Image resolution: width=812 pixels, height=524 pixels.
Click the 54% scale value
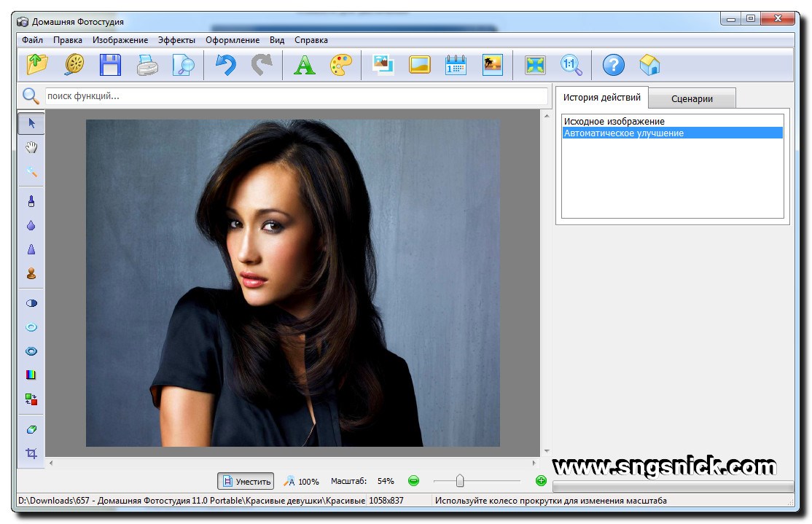386,481
